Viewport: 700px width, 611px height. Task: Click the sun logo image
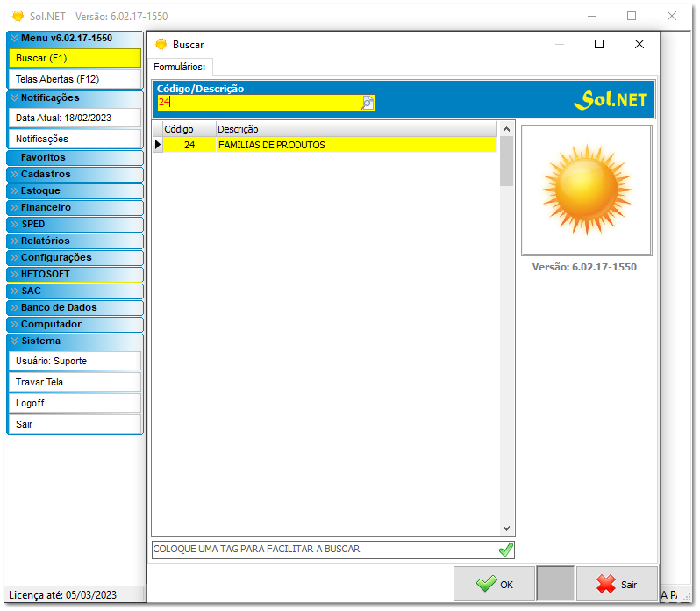tap(586, 190)
